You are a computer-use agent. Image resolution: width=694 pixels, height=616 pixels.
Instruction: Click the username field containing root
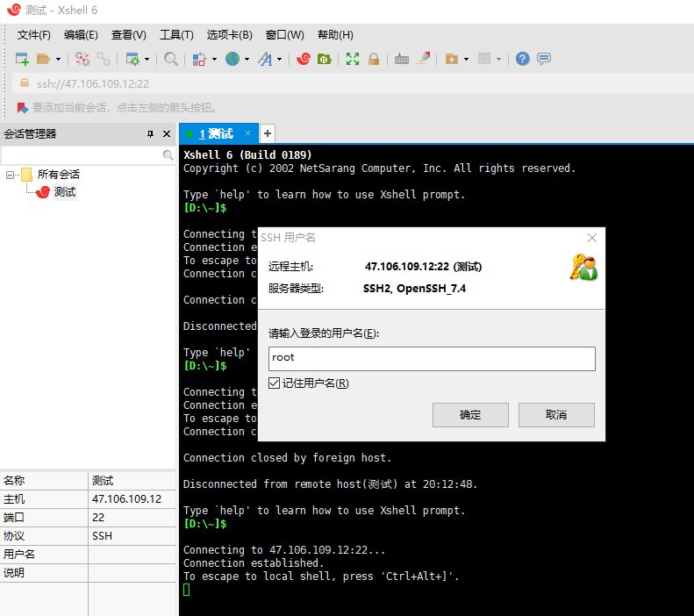point(432,358)
